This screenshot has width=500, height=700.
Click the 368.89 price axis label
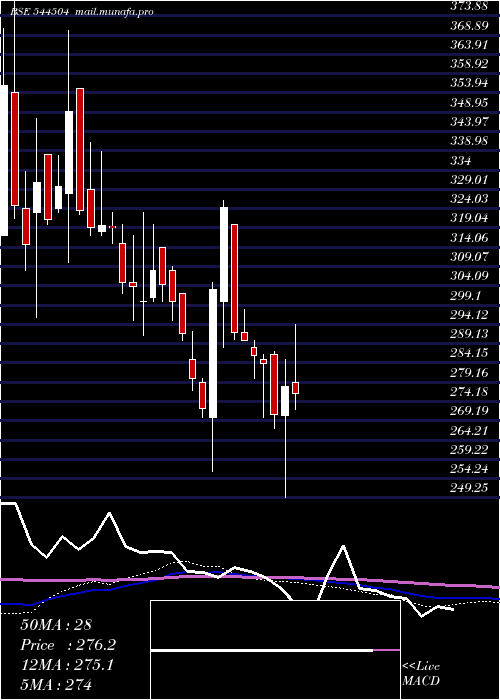tap(469, 25)
